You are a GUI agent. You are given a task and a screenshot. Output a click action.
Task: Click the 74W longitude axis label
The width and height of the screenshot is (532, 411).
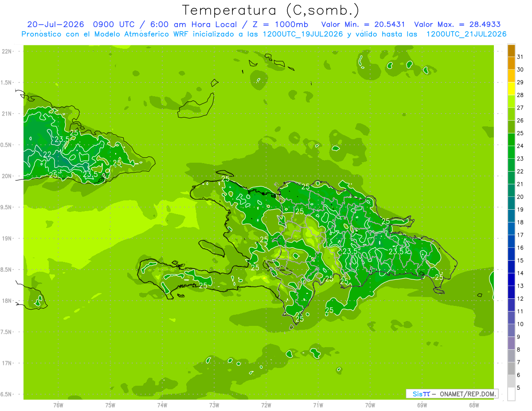[x=162, y=405]
